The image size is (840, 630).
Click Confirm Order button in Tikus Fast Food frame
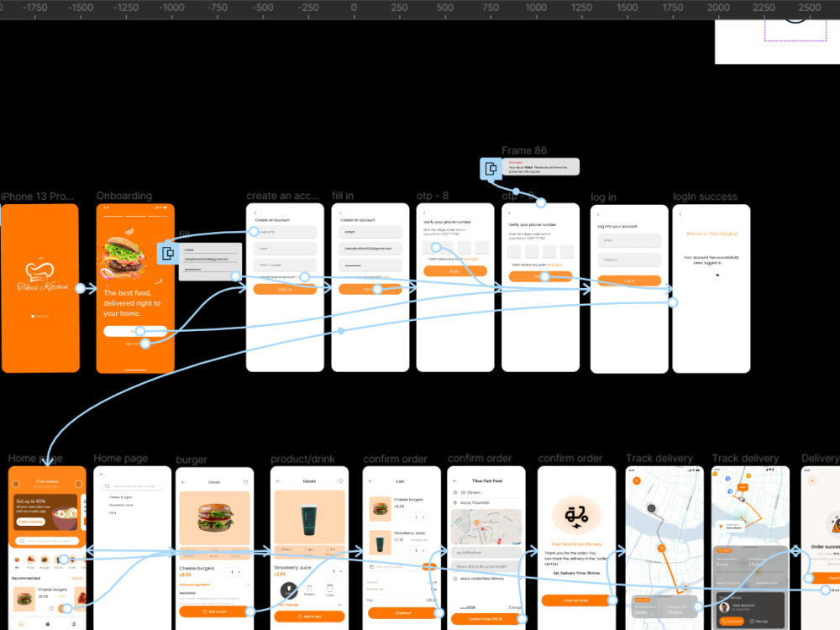pos(486,619)
